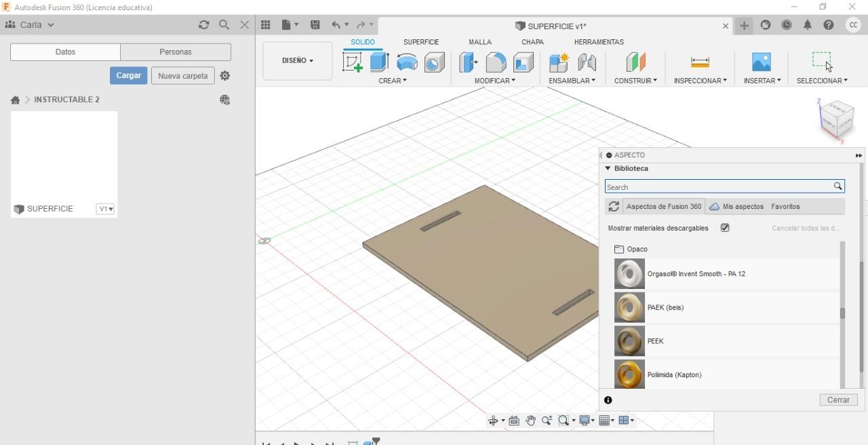The height and width of the screenshot is (445, 868).
Task: Expand the MODIFICAR menu
Action: pos(494,81)
